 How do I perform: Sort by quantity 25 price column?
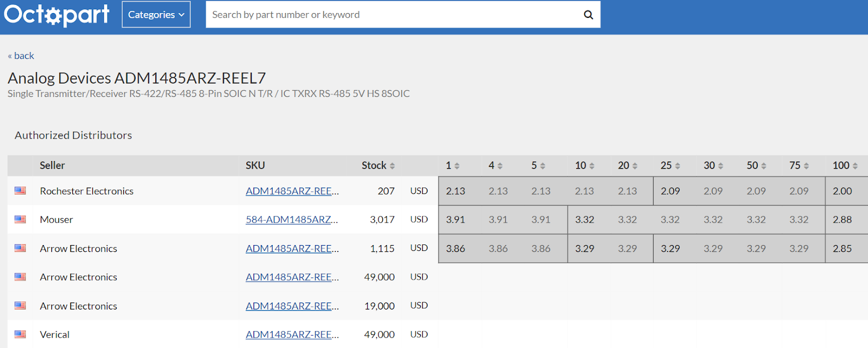pos(670,165)
